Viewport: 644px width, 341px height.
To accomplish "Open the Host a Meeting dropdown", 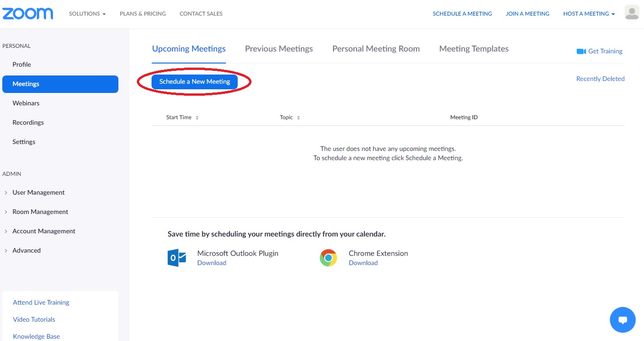I will coord(589,14).
